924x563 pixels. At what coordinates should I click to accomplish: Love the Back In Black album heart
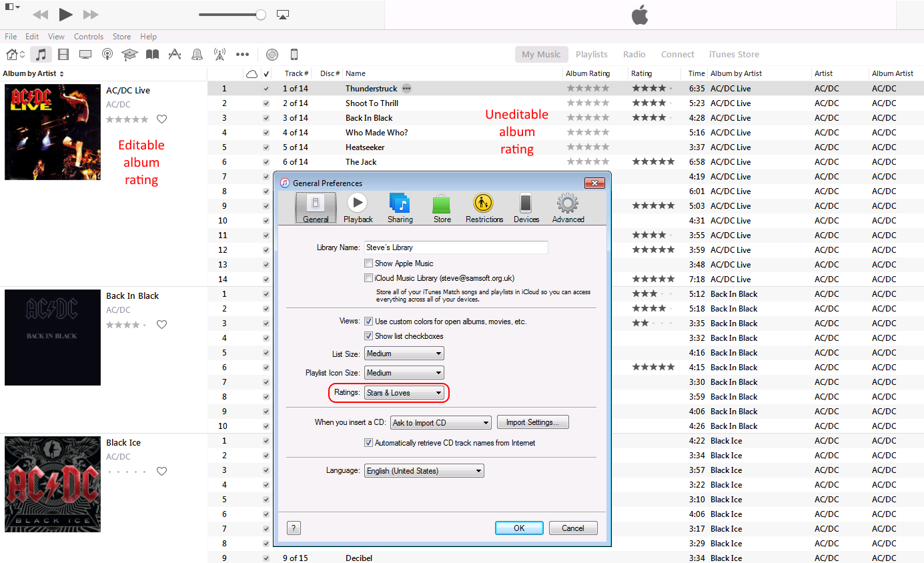pos(161,325)
